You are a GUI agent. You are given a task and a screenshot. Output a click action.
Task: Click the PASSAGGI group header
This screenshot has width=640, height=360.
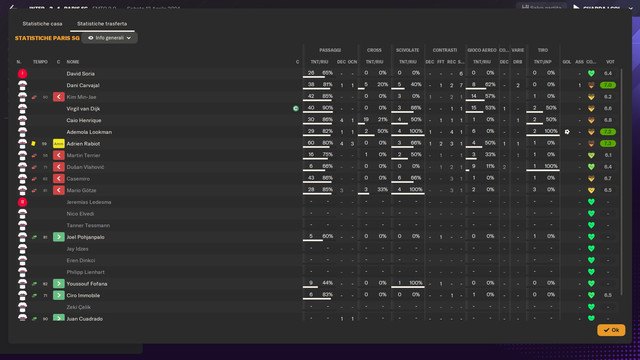click(330, 50)
